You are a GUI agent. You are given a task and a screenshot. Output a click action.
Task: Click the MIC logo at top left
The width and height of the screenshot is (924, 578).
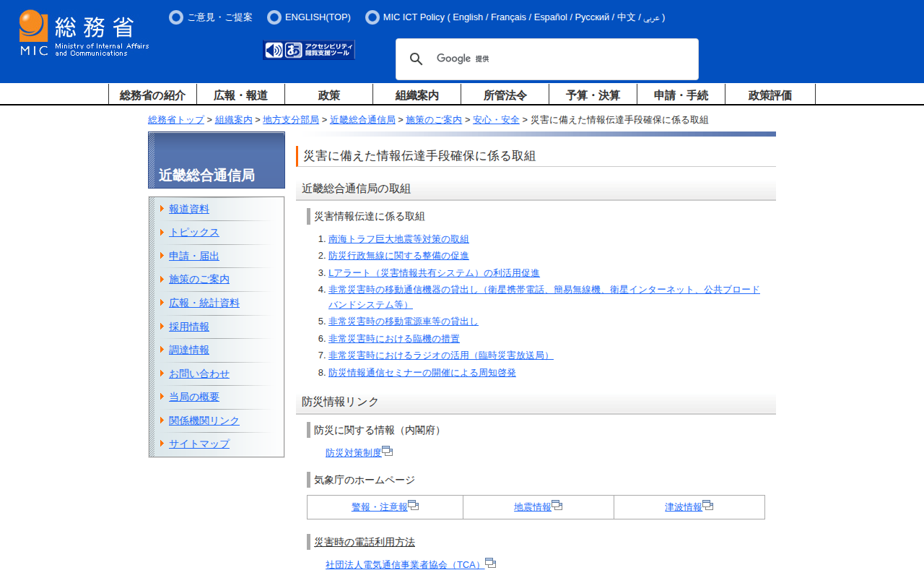[83, 33]
